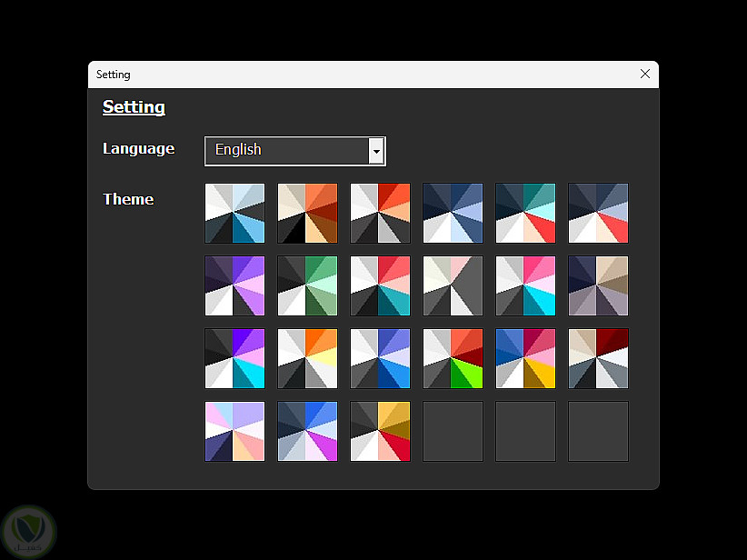Select the navy, tan and mauve theme
Screen dimensions: 747x560
click(598, 285)
